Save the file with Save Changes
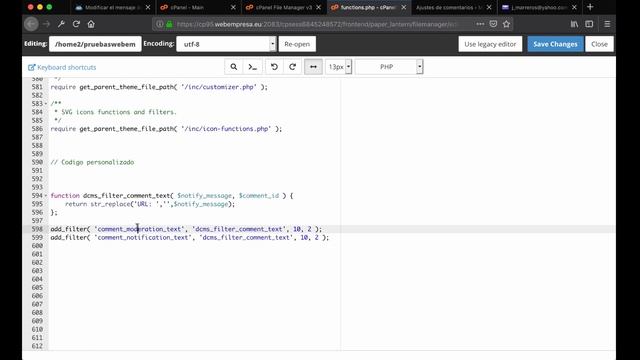 (555, 44)
